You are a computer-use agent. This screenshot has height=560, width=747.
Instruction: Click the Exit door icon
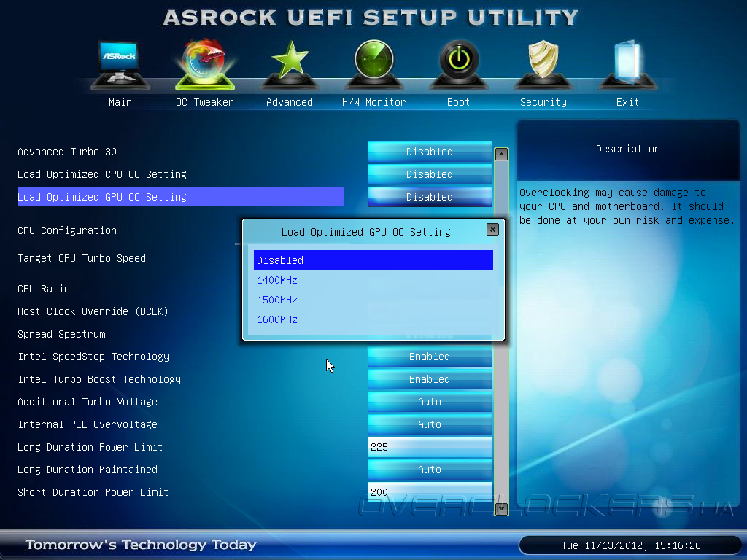click(x=627, y=64)
